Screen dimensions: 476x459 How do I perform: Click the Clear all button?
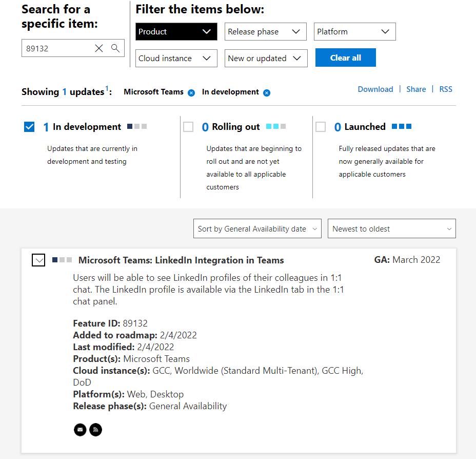(x=346, y=58)
